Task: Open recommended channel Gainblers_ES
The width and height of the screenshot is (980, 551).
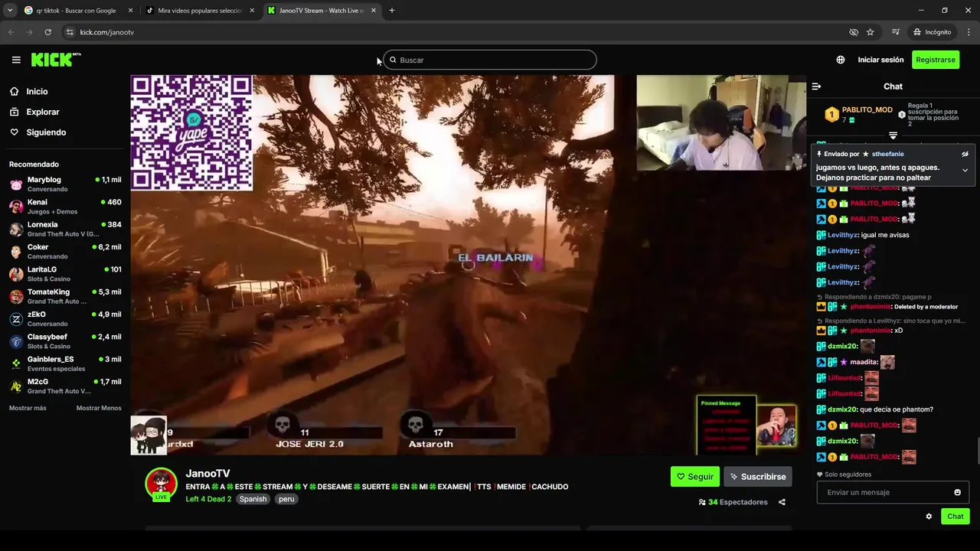Action: tap(65, 364)
